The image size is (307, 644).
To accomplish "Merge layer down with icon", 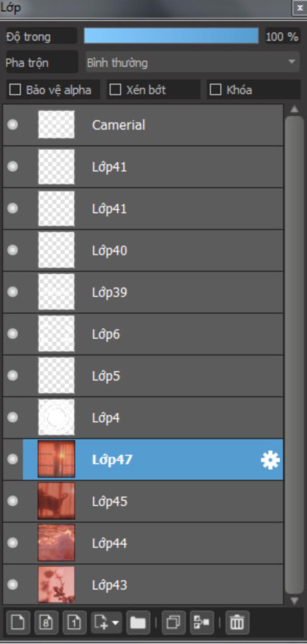I will click(202, 622).
